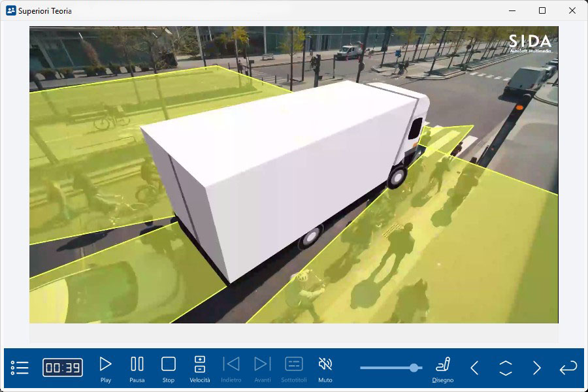The width and height of the screenshot is (588, 392).
Task: Click the return arrow to go back
Action: click(x=568, y=368)
